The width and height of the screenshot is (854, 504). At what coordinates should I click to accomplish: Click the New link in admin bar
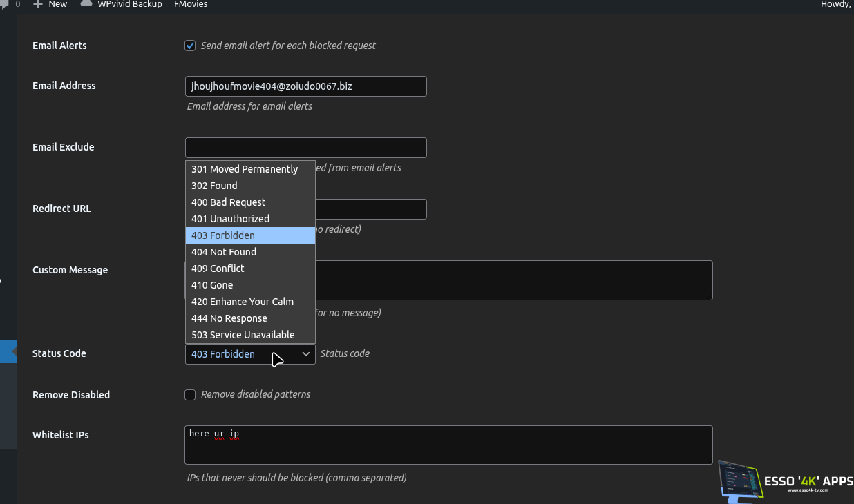point(58,4)
